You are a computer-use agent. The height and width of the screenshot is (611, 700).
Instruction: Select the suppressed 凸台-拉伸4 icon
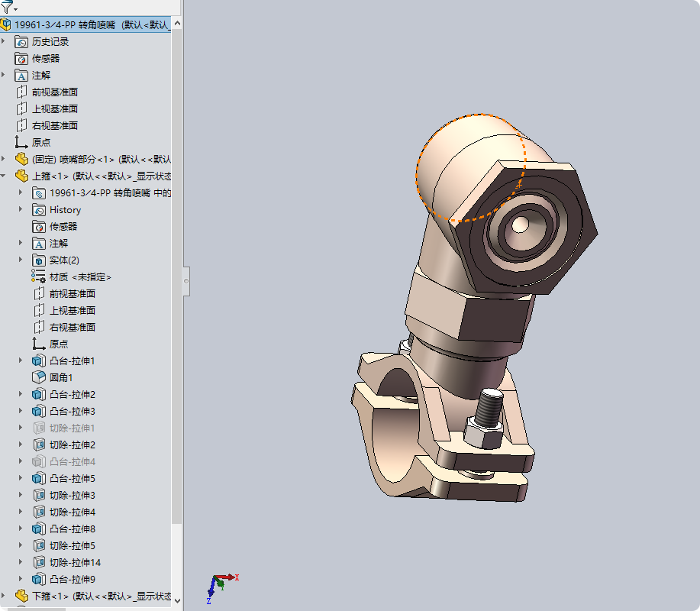(x=39, y=462)
